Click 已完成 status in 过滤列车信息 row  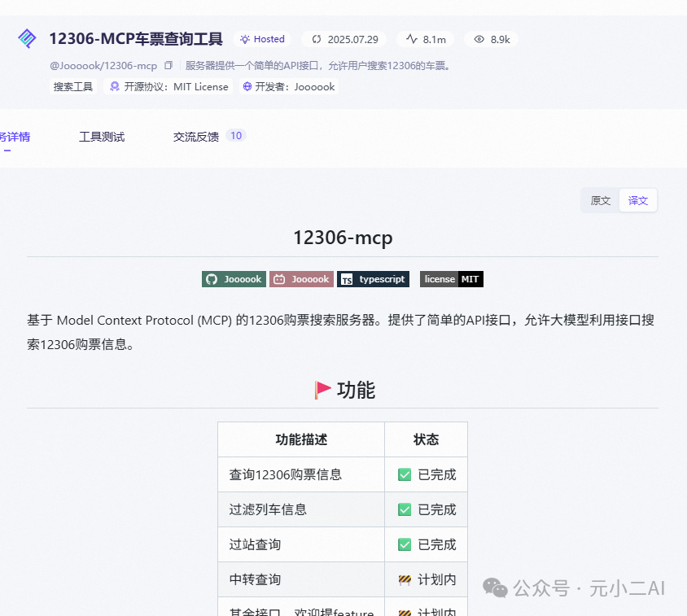click(x=437, y=509)
